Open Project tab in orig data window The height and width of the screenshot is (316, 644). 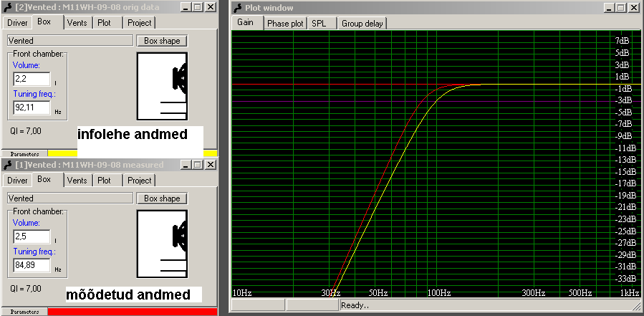pyautogui.click(x=140, y=22)
